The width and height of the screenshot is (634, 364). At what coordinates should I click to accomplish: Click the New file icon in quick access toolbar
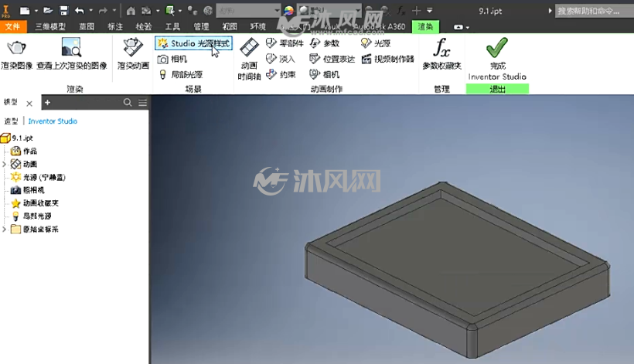click(25, 11)
